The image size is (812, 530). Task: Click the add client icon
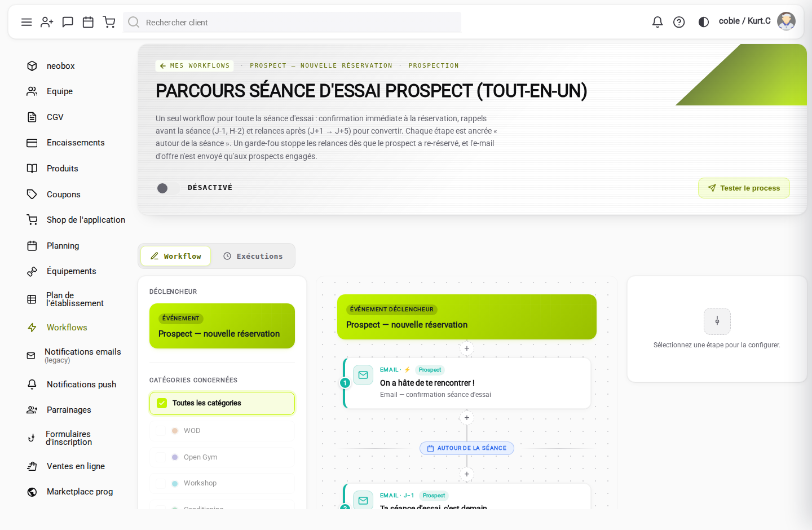pyautogui.click(x=47, y=22)
